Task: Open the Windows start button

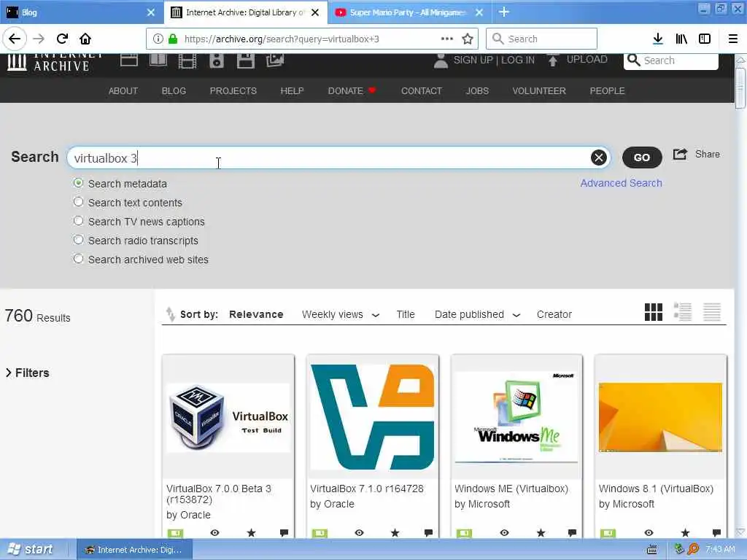Action: point(31,550)
